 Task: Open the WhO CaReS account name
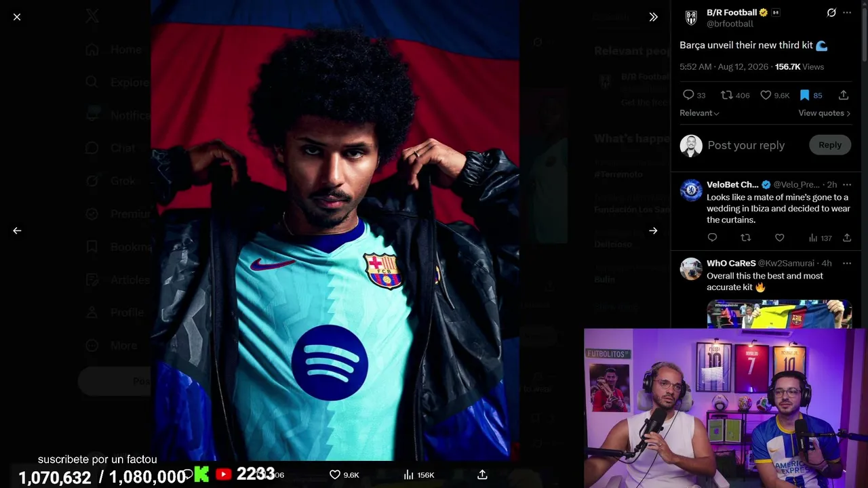[731, 263]
